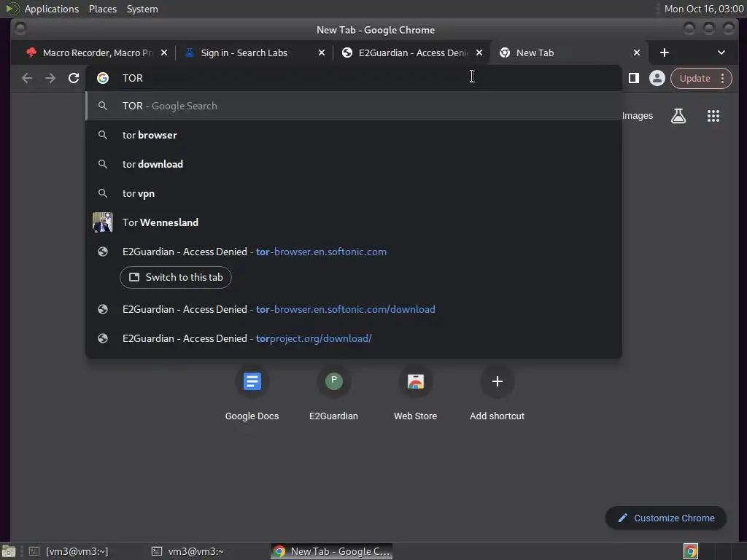Click Customize Chrome button
Screen dimensions: 747x560
(666, 518)
